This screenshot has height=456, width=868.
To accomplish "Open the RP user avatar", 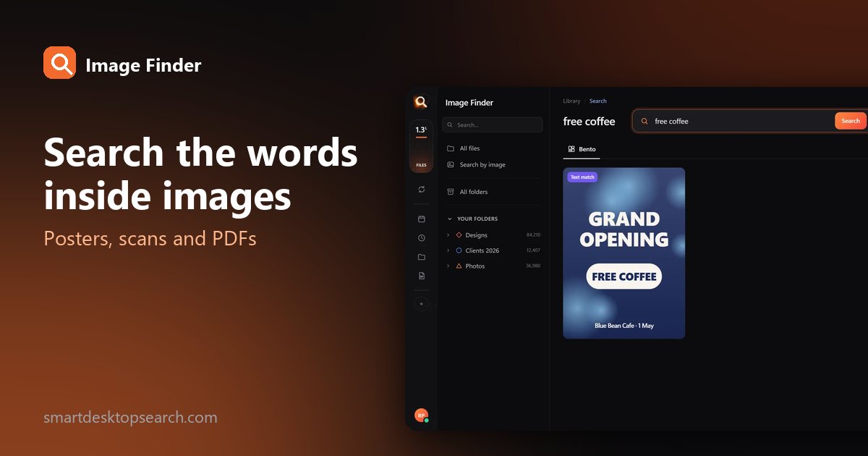I will pos(421,415).
